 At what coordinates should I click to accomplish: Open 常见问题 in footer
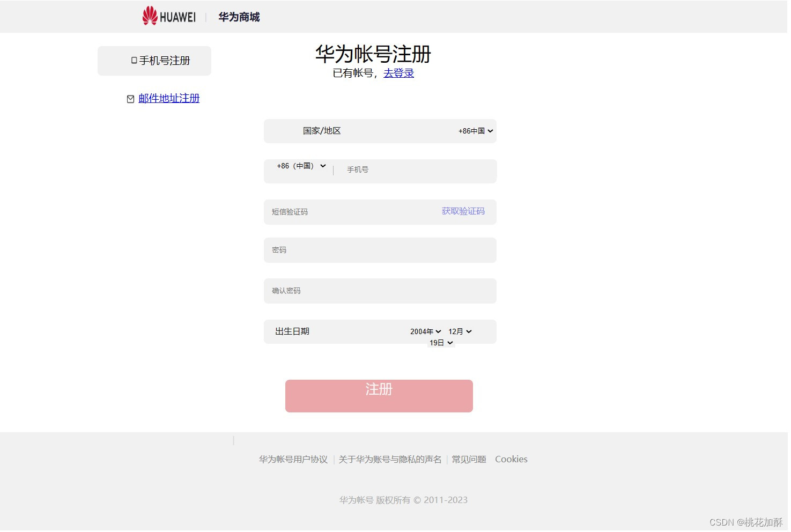pyautogui.click(x=469, y=459)
